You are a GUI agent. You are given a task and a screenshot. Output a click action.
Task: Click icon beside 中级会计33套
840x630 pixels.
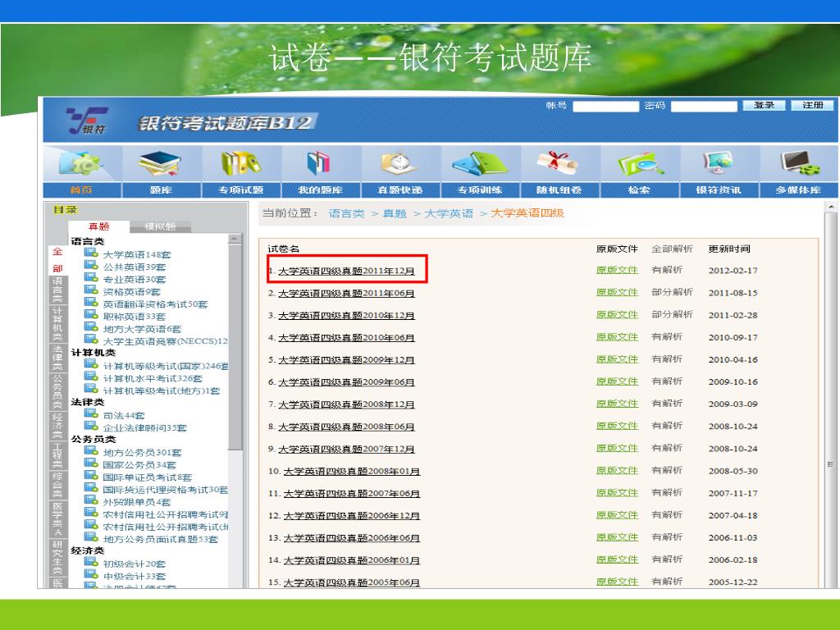tap(91, 573)
